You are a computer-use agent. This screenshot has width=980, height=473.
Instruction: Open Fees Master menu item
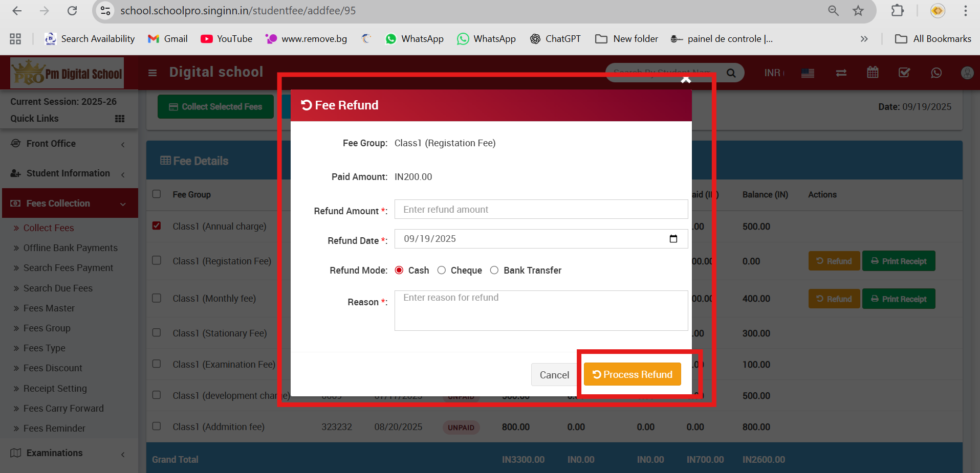pyautogui.click(x=49, y=308)
